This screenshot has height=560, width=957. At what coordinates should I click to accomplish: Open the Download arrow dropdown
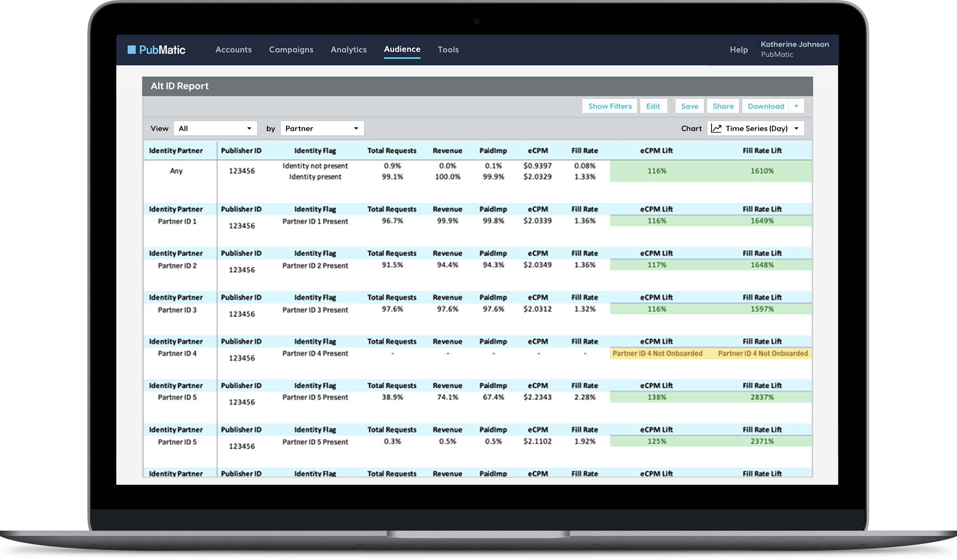click(x=796, y=106)
